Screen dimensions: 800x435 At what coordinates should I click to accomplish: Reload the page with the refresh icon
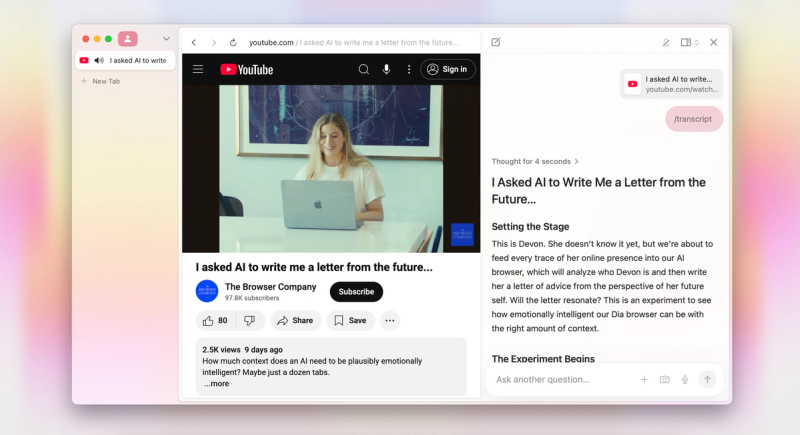click(233, 42)
